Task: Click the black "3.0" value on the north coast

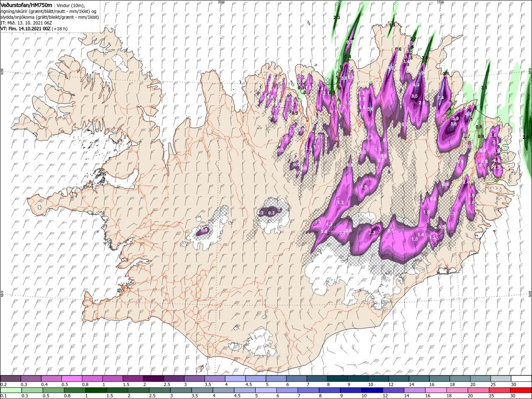Action: tap(425, 58)
